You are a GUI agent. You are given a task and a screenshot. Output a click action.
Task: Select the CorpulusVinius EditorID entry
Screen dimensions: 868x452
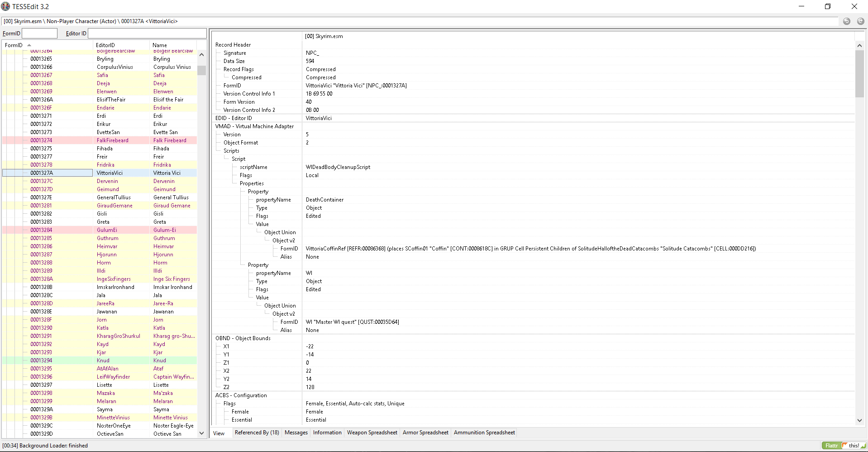tap(115, 67)
